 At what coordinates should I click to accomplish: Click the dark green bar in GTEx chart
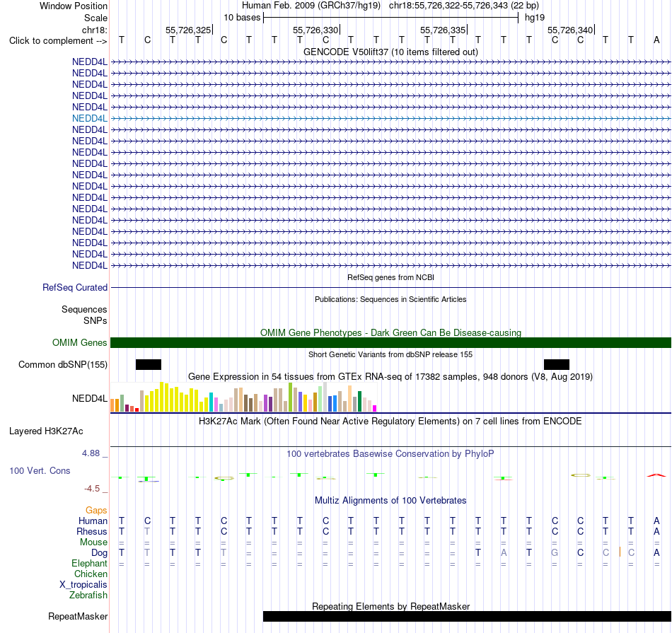(359, 401)
